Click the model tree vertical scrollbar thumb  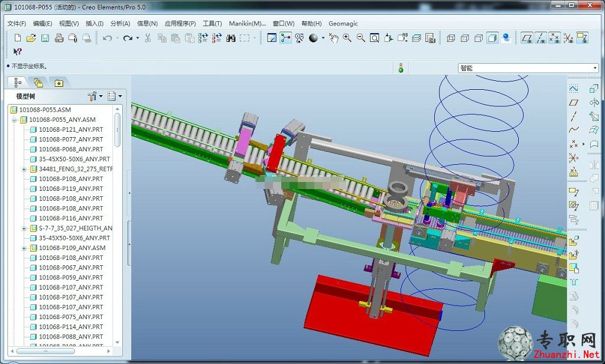118,129
